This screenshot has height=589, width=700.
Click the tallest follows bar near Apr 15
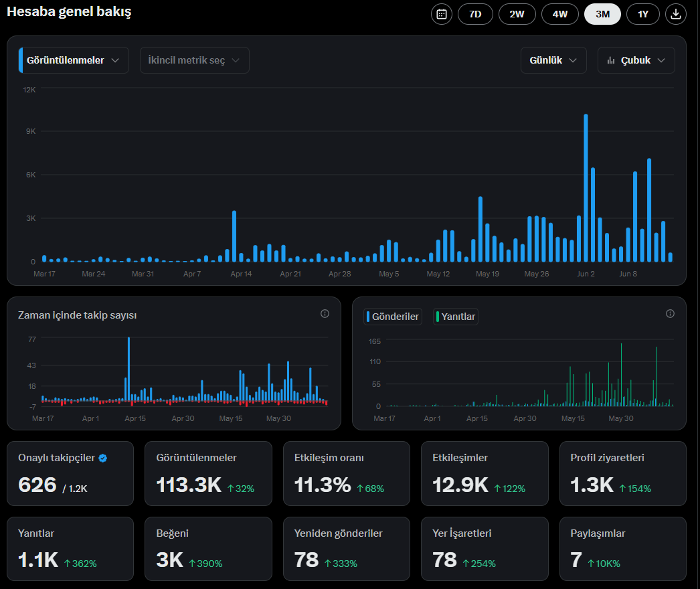pyautogui.click(x=128, y=369)
